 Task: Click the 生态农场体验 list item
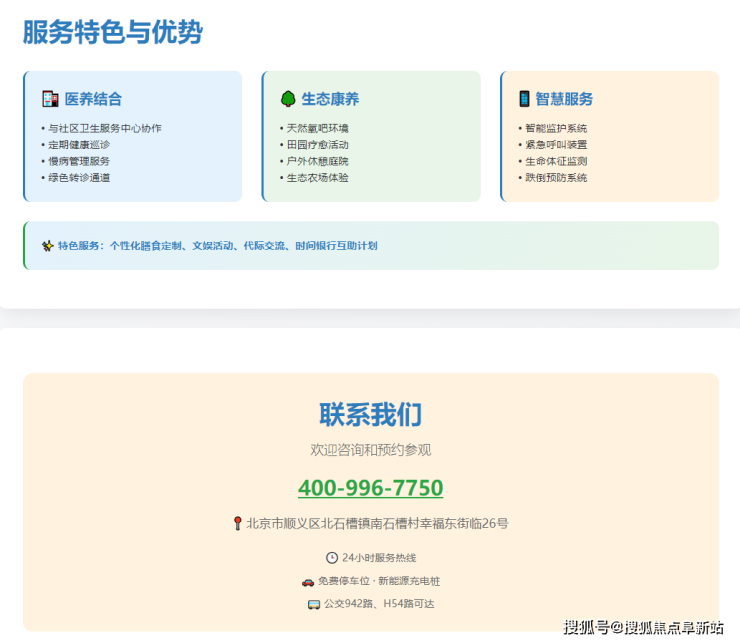(317, 178)
